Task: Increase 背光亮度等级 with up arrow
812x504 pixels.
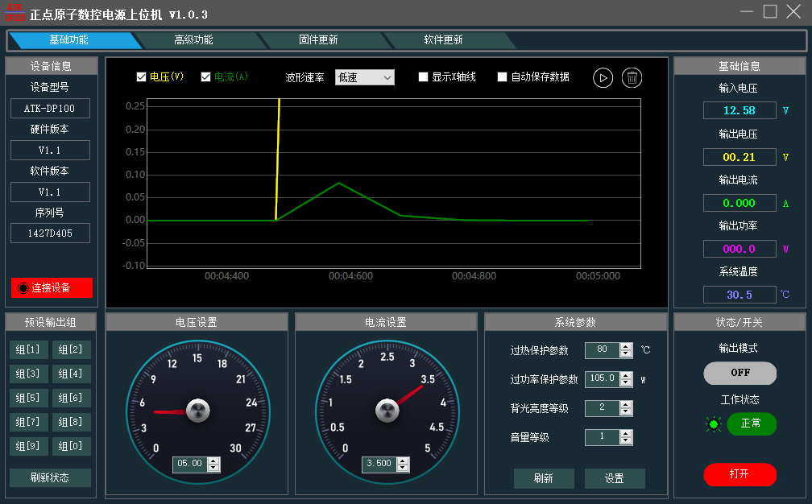Action: coord(626,405)
